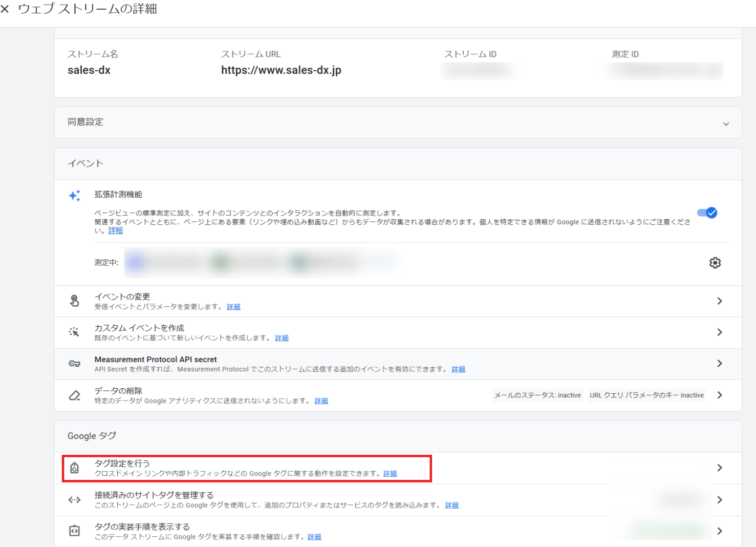Screen dimensions: 756x547
Task: Open データの削除 row chevron
Action: [x=720, y=395]
